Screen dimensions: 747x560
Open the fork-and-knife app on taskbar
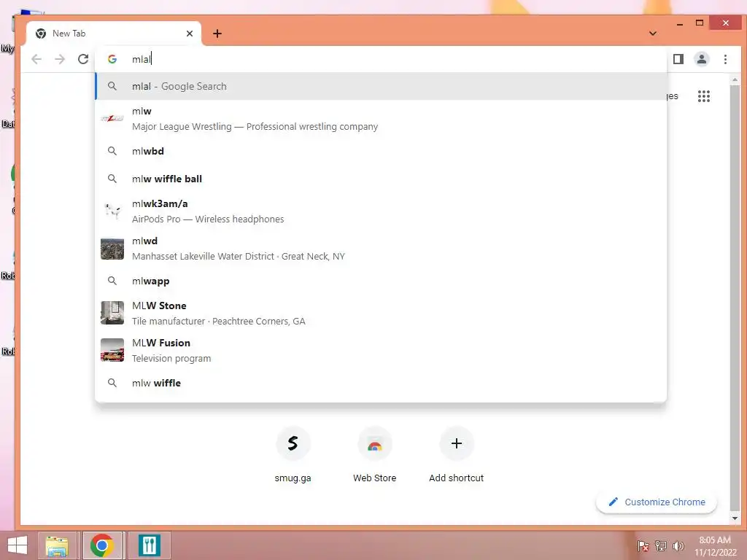tap(150, 545)
